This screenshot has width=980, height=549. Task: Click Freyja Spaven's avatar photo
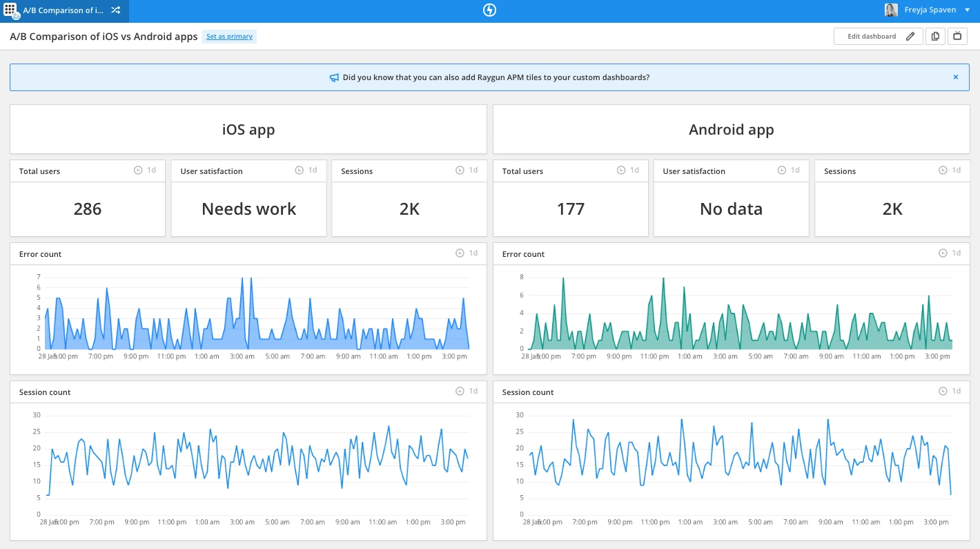(x=892, y=10)
